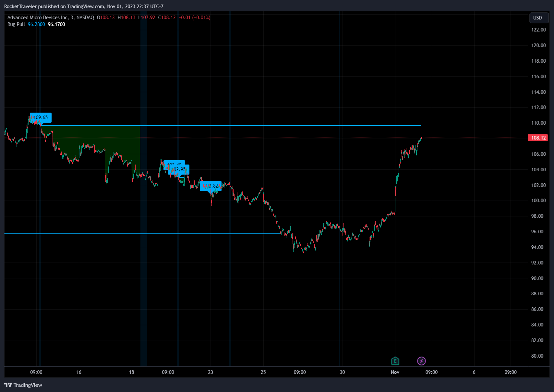
Task: Click the Nov date axis label
Action: (395, 372)
